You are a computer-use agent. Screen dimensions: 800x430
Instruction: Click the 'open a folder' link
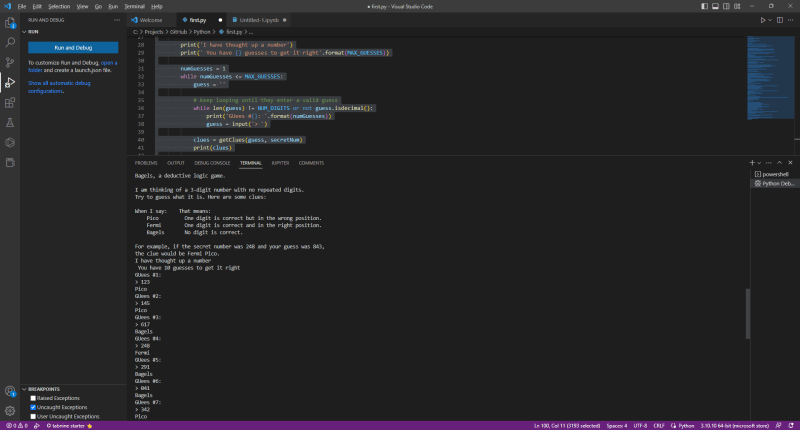click(x=109, y=63)
